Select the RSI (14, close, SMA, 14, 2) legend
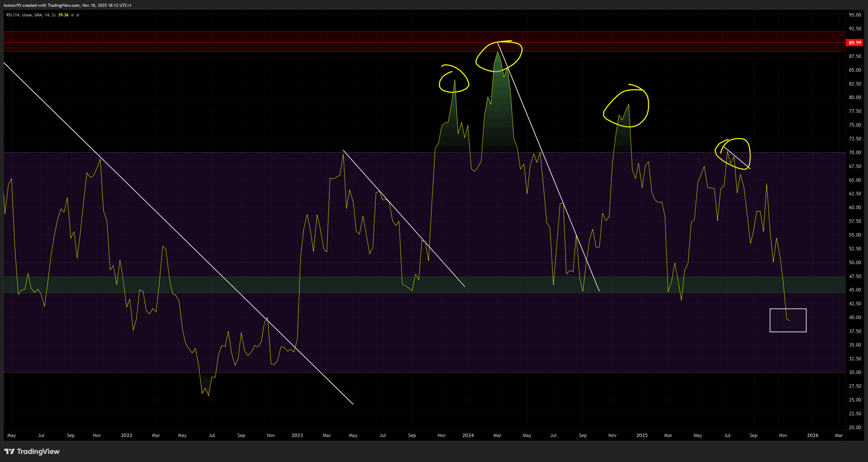This screenshot has width=868, height=462. coord(31,15)
